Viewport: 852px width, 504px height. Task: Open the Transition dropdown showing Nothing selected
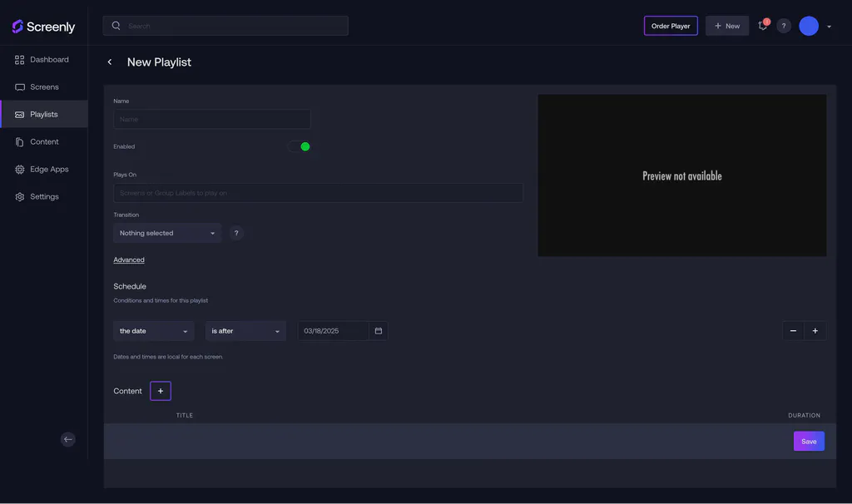[x=167, y=233]
